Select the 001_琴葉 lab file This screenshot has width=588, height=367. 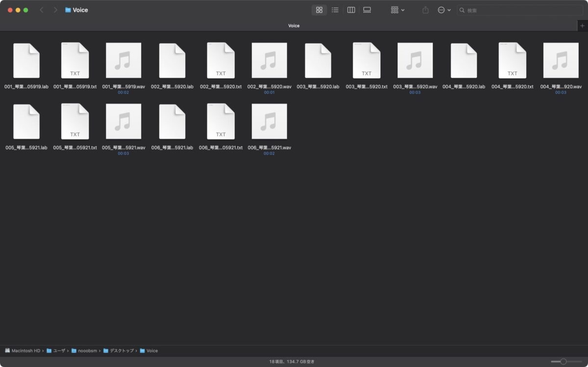26,60
